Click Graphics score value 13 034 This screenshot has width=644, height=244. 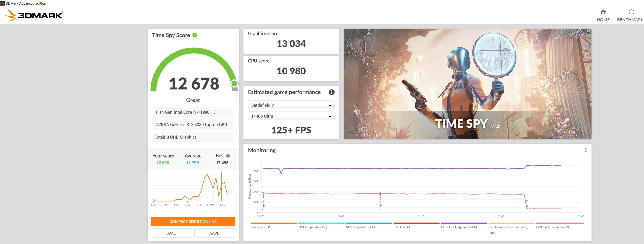[x=291, y=44]
